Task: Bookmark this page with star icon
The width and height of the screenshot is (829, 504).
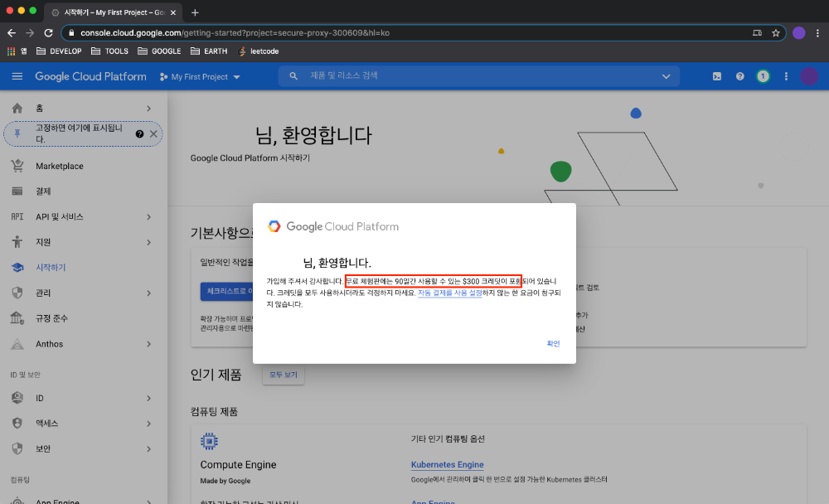Action: tap(776, 33)
